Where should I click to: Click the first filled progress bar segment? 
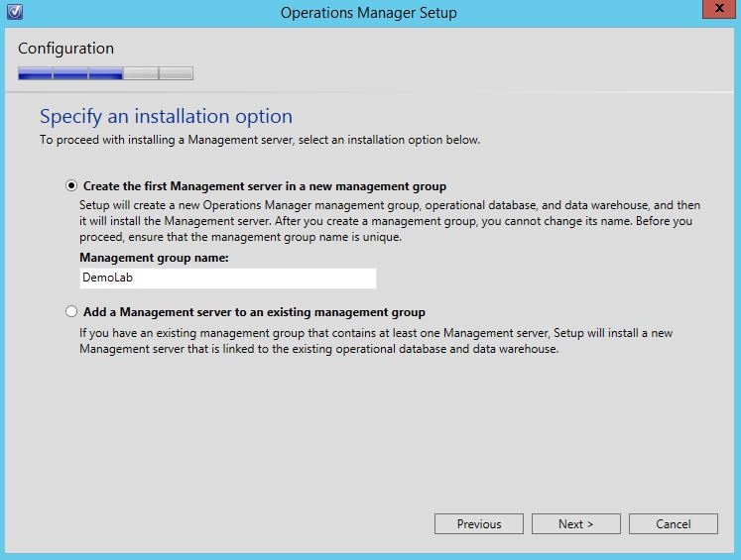(x=35, y=73)
